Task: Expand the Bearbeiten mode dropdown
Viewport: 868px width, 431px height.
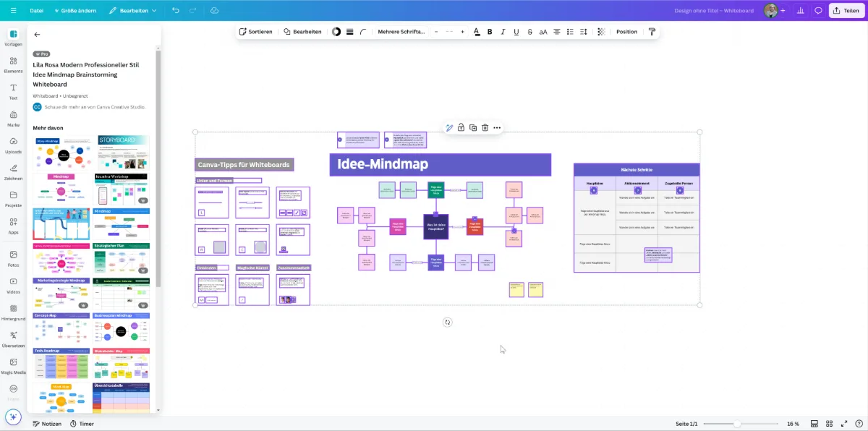Action: 133,11
